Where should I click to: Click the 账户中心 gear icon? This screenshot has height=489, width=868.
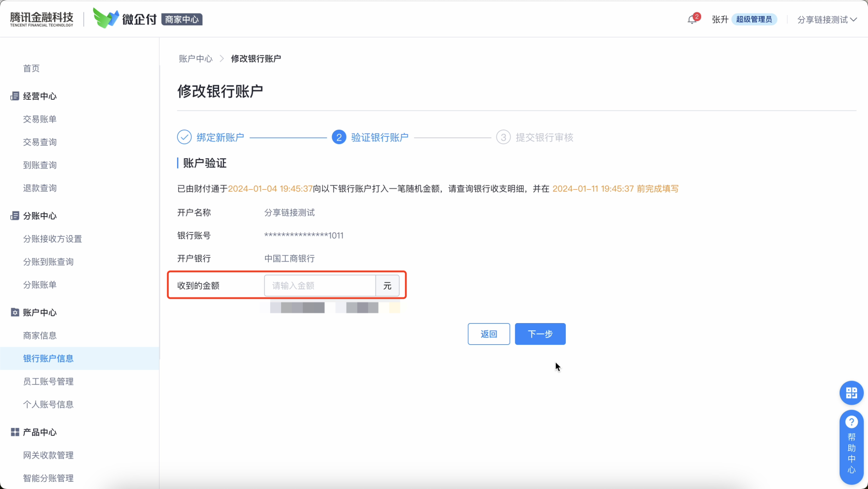click(15, 313)
